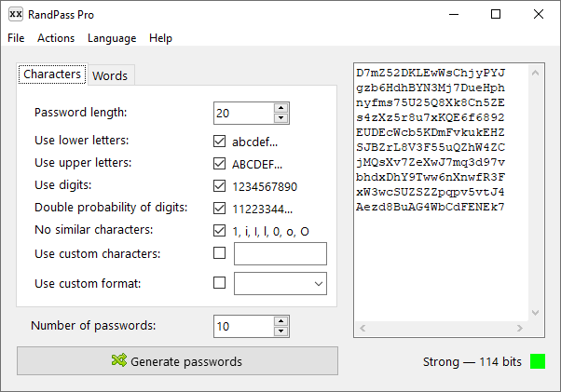Click the password nyfms75U25Q8Xk8Cn5ZE
The height and width of the screenshot is (392, 561).
point(431,103)
